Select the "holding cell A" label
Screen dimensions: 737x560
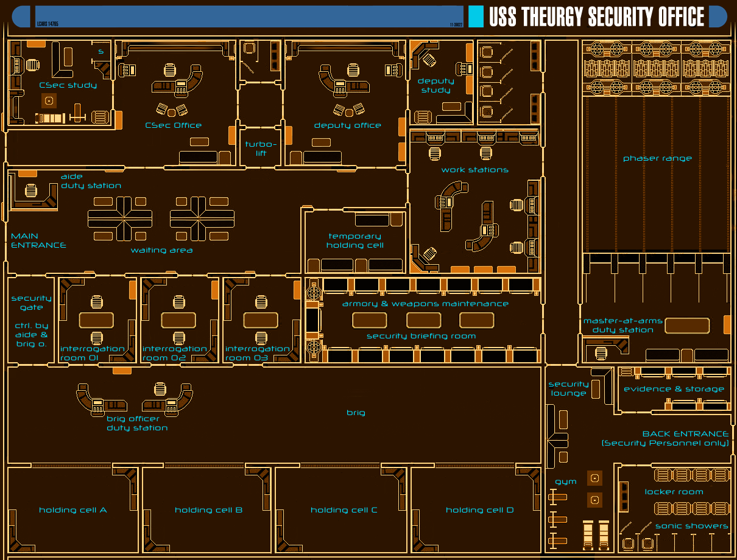[73, 510]
